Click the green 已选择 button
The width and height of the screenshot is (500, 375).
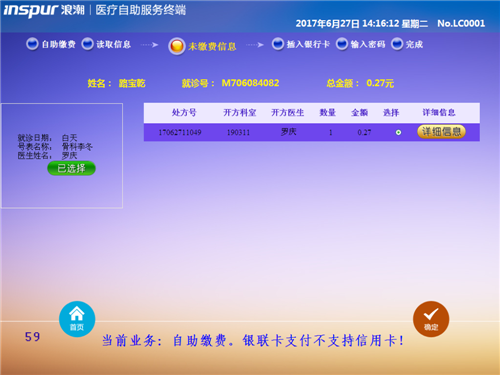[x=71, y=168]
